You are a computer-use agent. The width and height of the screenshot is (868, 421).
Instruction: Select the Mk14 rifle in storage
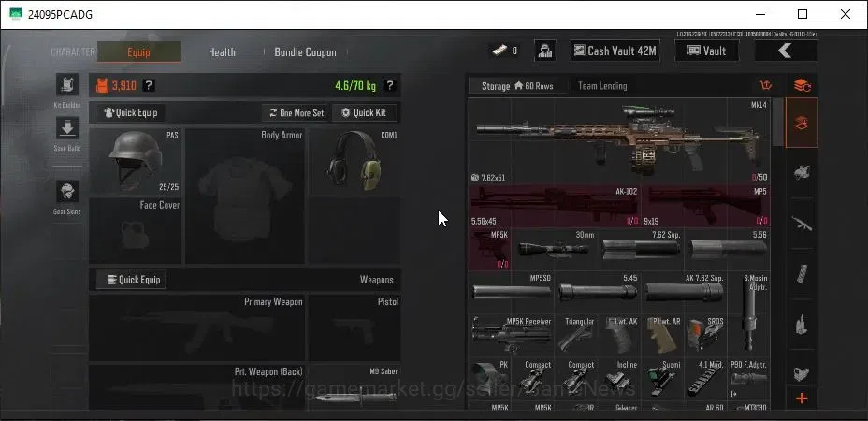tap(619, 141)
